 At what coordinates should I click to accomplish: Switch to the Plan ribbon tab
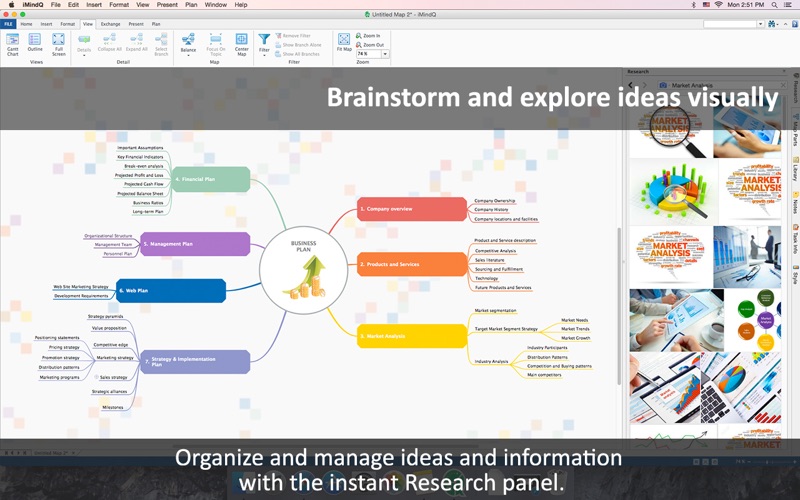tap(156, 24)
